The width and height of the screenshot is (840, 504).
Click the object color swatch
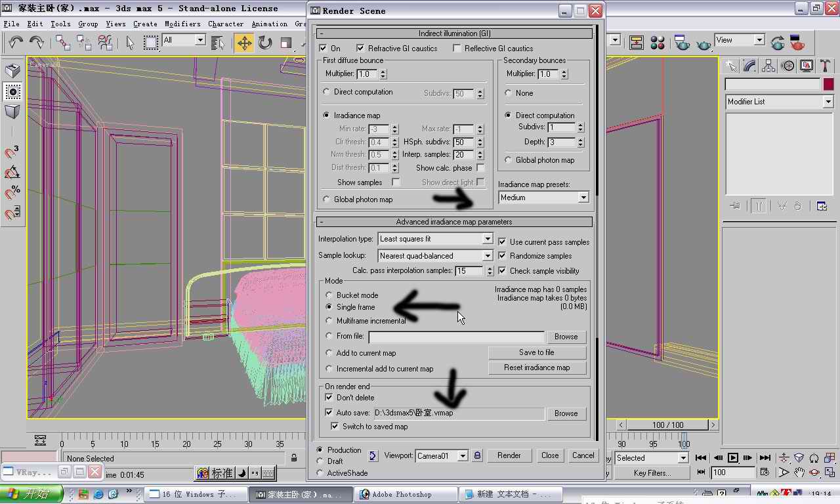(828, 84)
